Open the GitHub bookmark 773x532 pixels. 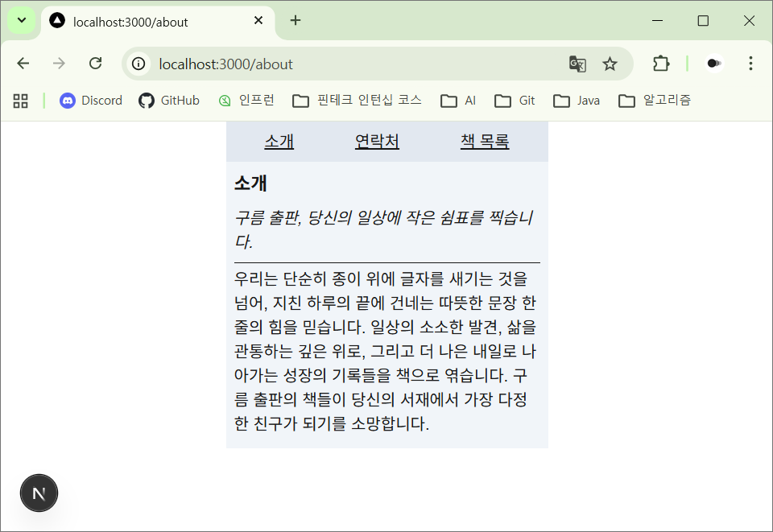pos(169,101)
